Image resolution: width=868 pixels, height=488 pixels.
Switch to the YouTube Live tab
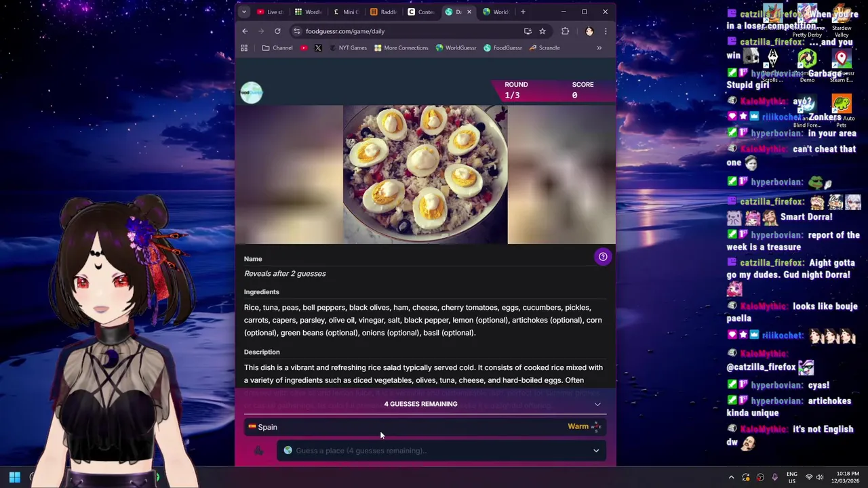269,12
